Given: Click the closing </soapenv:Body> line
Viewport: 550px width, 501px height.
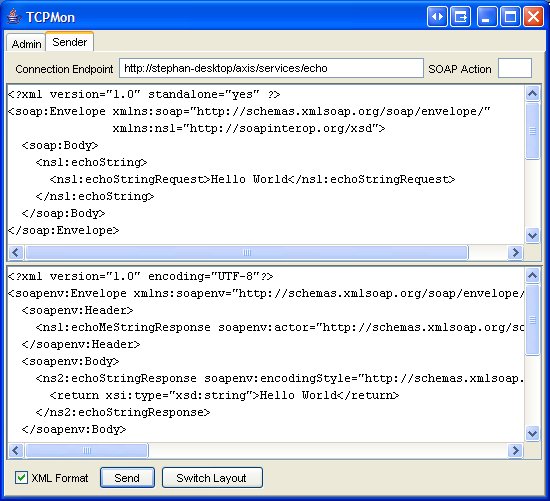Looking at the screenshot, I should [x=74, y=429].
